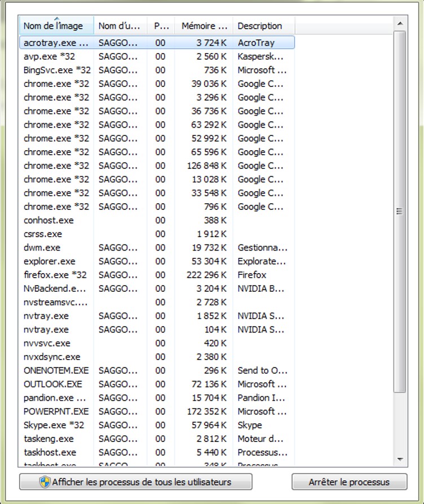Click the scrollbar up arrow
This screenshot has height=504, width=424.
400,24
